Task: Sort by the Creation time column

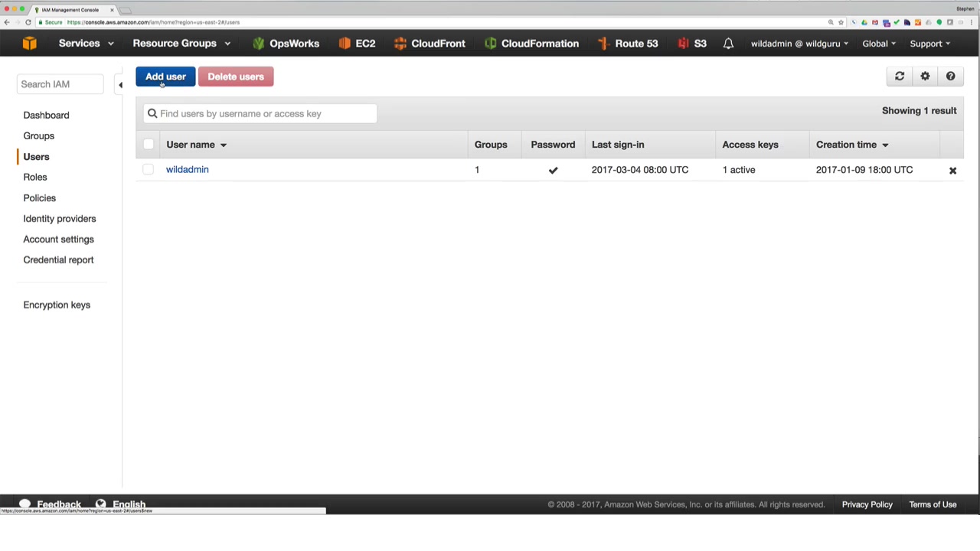Action: [852, 145]
